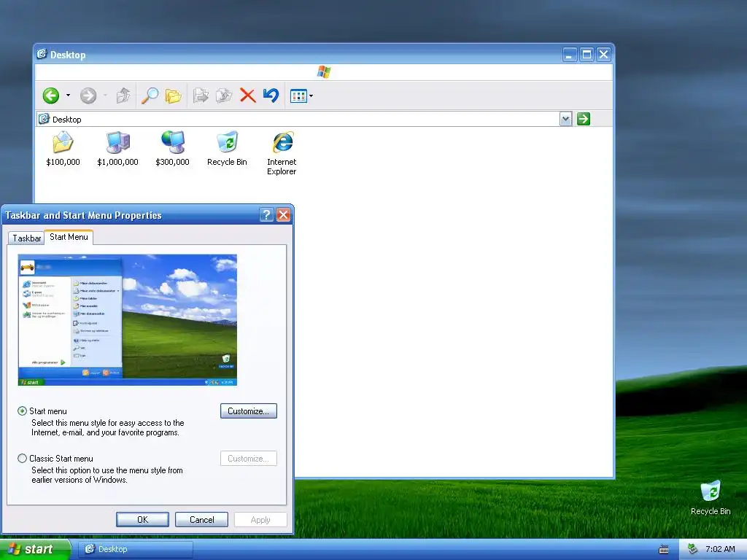Select the Start Menu tab
The height and width of the screenshot is (560, 747).
tap(69, 237)
